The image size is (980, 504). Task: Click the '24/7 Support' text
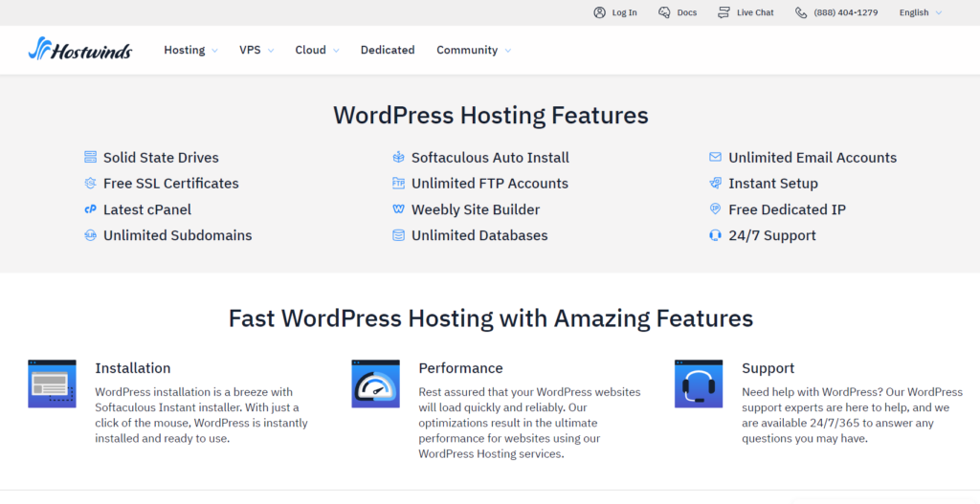click(x=772, y=235)
